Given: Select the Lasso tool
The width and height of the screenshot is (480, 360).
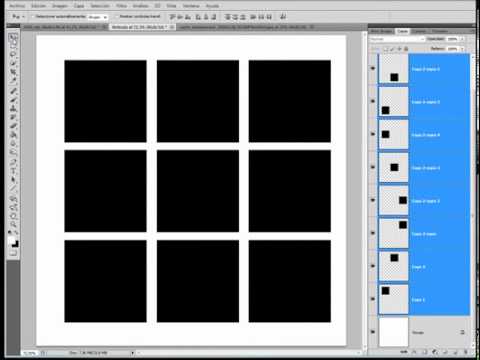Looking at the screenshot, I should (x=13, y=54).
